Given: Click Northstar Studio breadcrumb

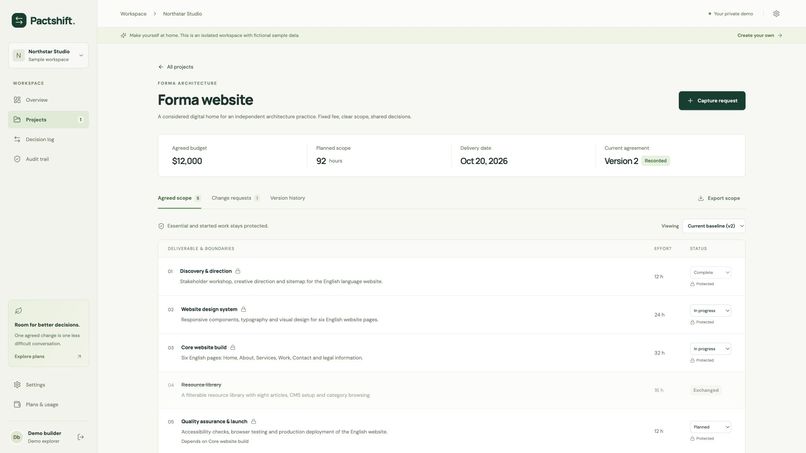Looking at the screenshot, I should 182,14.
